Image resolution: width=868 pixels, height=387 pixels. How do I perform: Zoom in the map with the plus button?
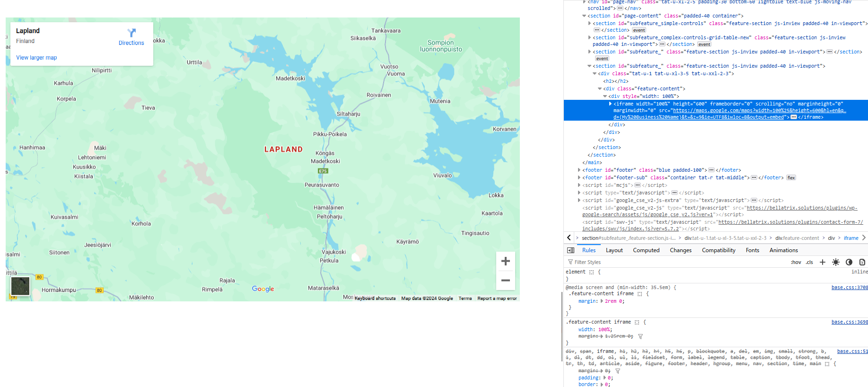pyautogui.click(x=506, y=261)
